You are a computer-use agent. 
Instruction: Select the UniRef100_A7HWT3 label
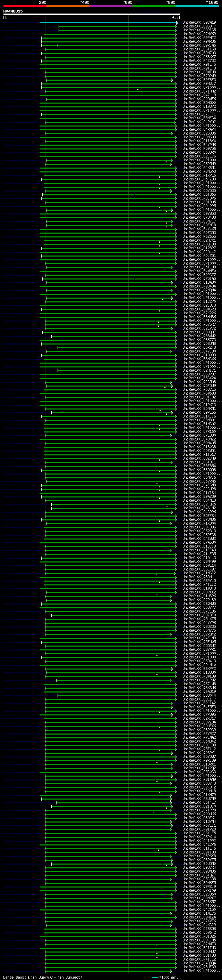pyautogui.click(x=199, y=944)
